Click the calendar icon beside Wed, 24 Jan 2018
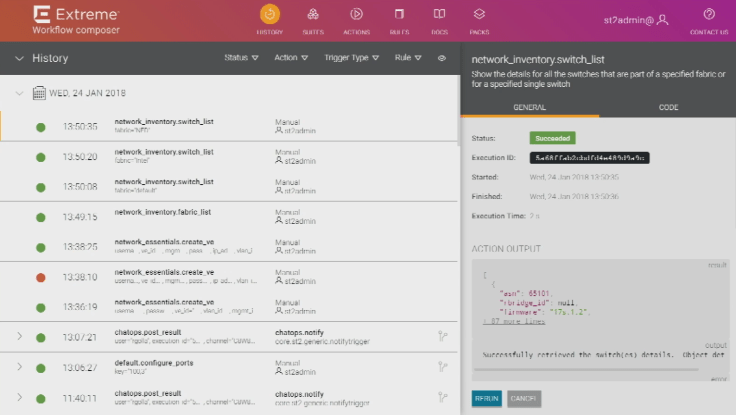 pos(39,93)
